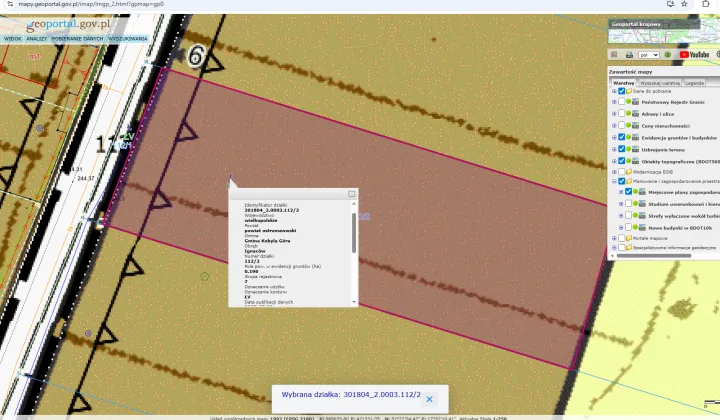
Task: Collapse Planowanie i zagospodarowanie przestrzenne group
Action: tap(614, 181)
